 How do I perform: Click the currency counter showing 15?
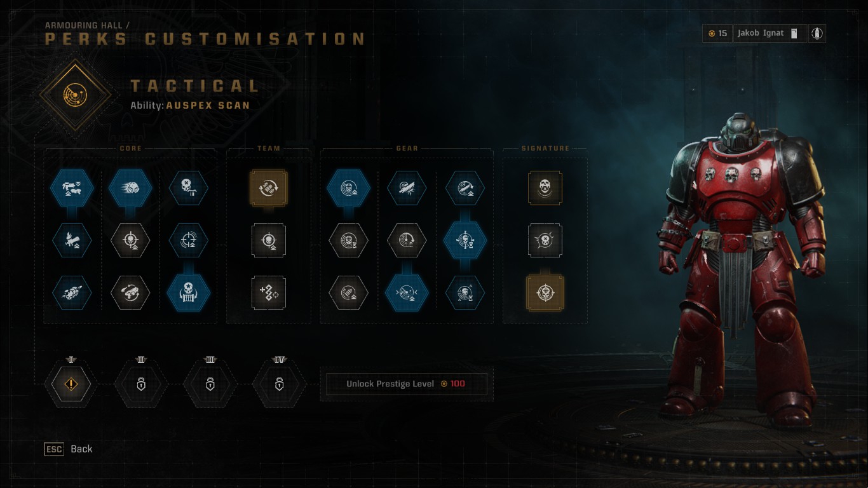(x=717, y=33)
